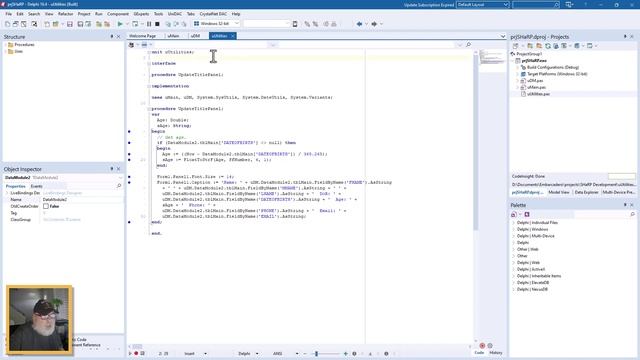
Task: Click the Stop (black square) toolbar button
Action: tap(157, 24)
